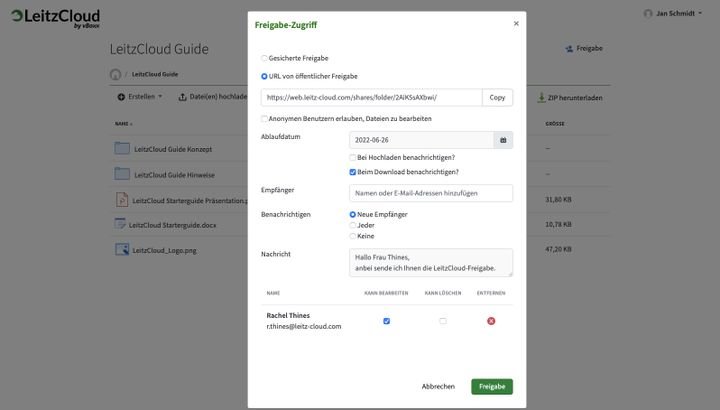The height and width of the screenshot is (410, 720).
Task: Uncheck Beim Download benachrichtigen checkbox
Action: 353,172
